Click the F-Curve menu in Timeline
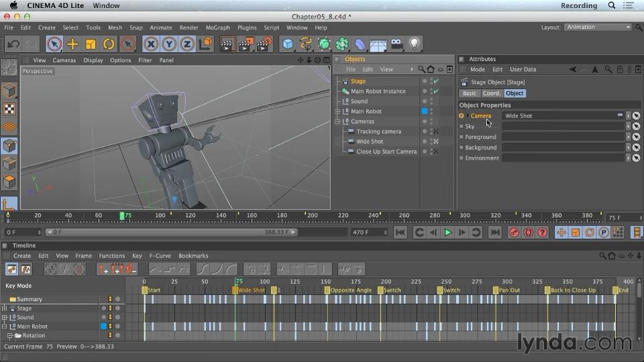 [x=160, y=255]
